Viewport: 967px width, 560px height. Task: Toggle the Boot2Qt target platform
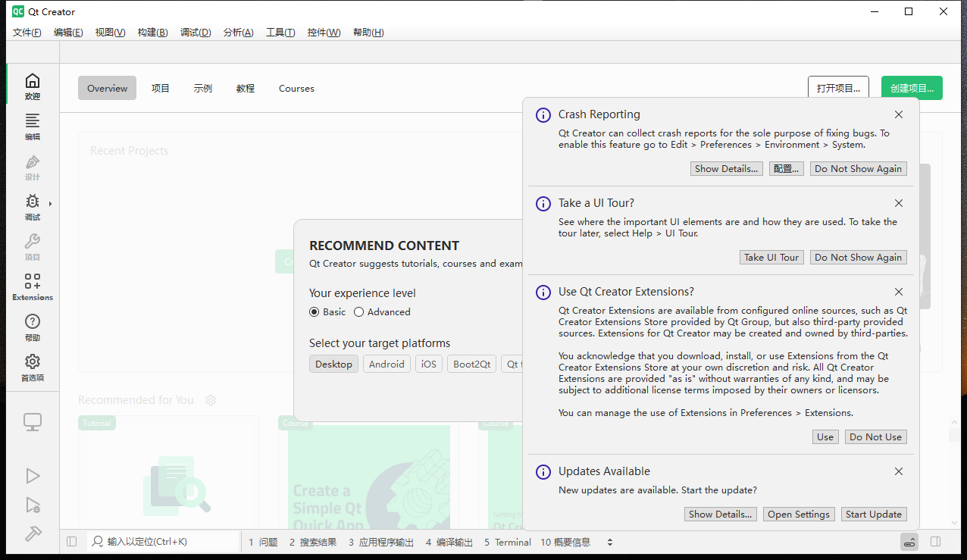click(472, 364)
